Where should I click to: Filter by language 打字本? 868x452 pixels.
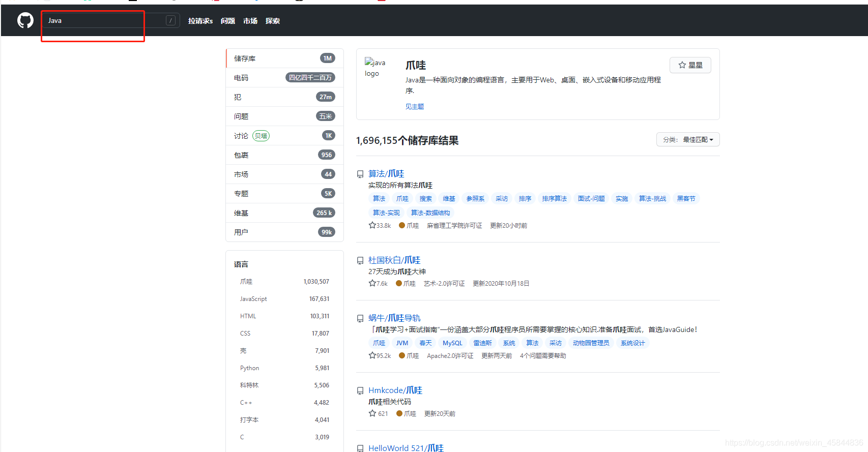tap(284, 420)
